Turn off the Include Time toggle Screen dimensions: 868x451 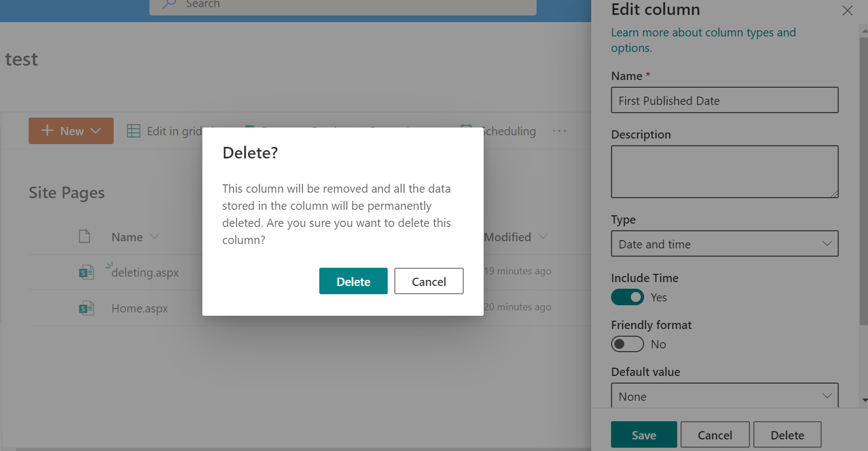point(628,297)
